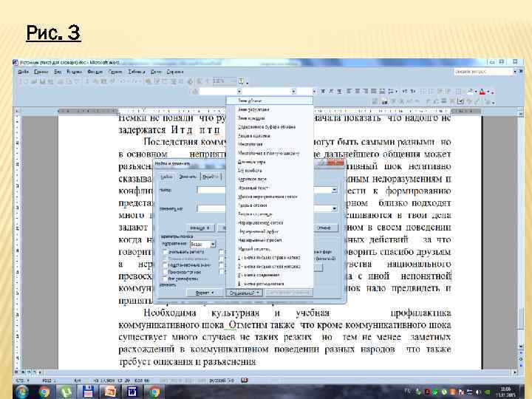532x399 pixels.
Task: Tick the 'Все словоформы' checkbox
Action: point(166,279)
